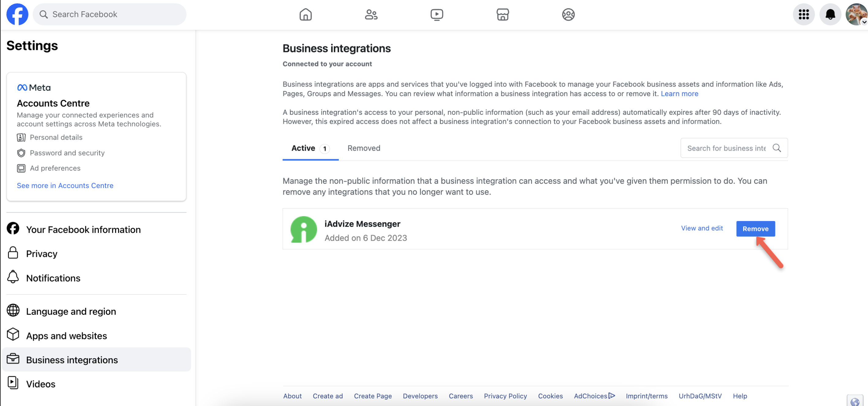The height and width of the screenshot is (406, 868).
Task: Click the Videos play file icon
Action: 13,383
